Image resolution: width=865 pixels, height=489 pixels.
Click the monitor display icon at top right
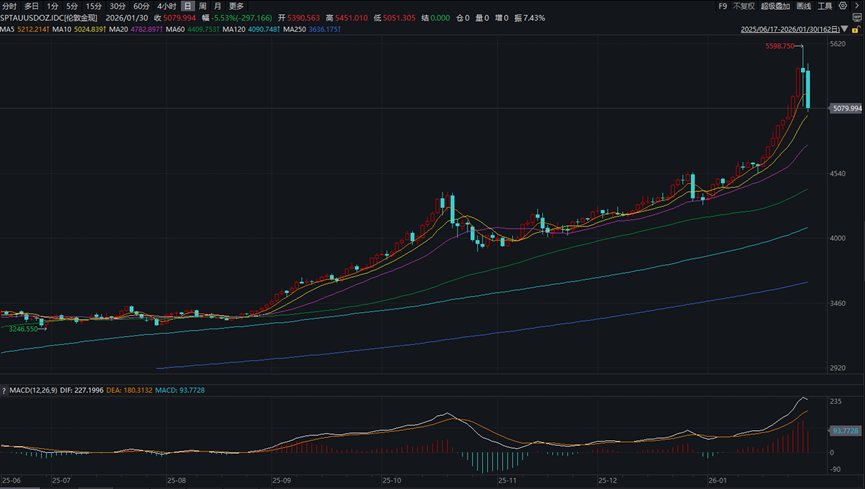pyautogui.click(x=858, y=18)
